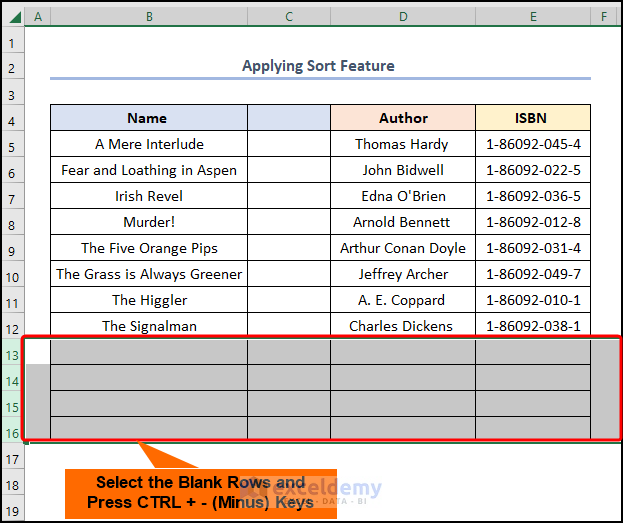The height and width of the screenshot is (523, 623).
Task: Click ISBN 1-86092-049-7 cell
Action: (533, 274)
